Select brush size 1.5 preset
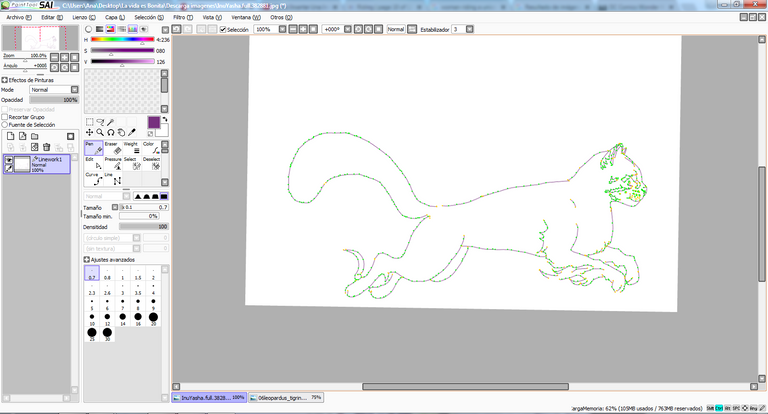Image resolution: width=768 pixels, height=414 pixels. coord(138,273)
